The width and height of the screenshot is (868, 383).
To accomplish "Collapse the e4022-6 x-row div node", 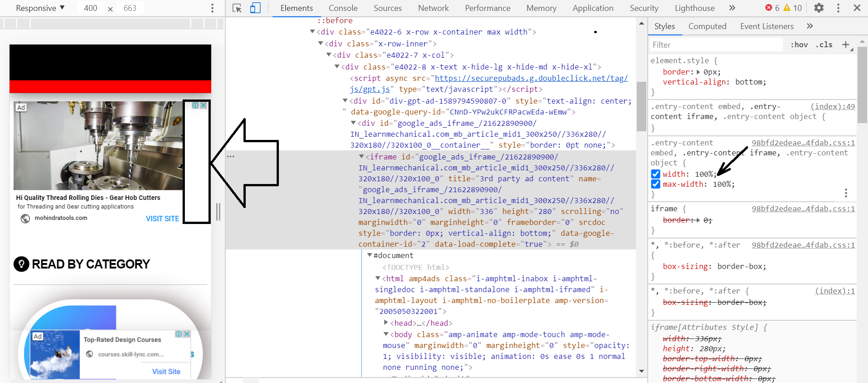I will click(312, 32).
